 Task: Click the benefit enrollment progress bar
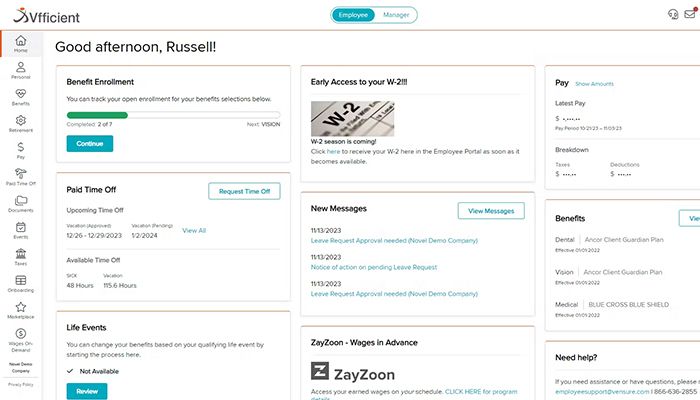[x=173, y=116]
